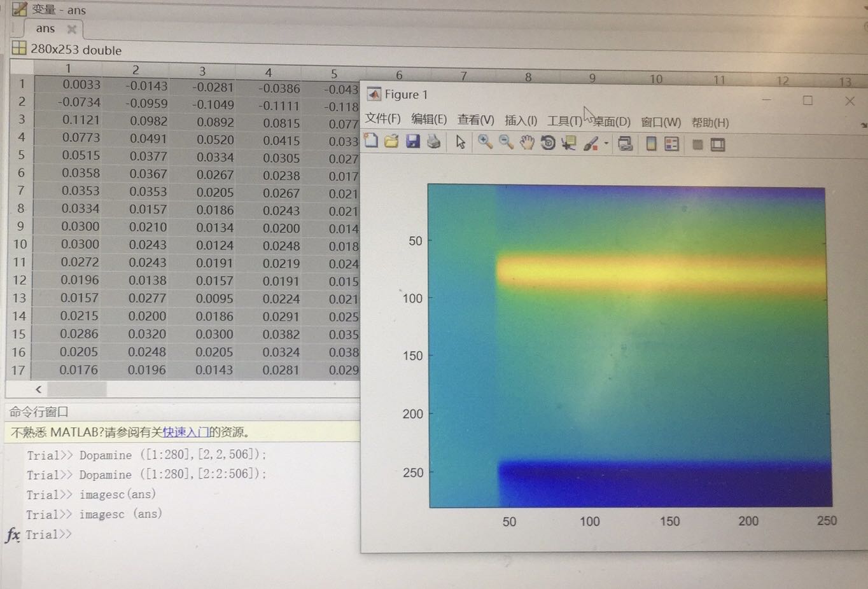
Task: Select the Edit Plot arrow tool
Action: (461, 142)
